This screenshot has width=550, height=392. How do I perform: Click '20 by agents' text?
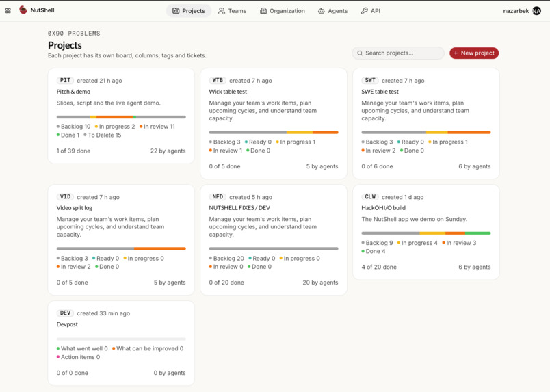(320, 283)
